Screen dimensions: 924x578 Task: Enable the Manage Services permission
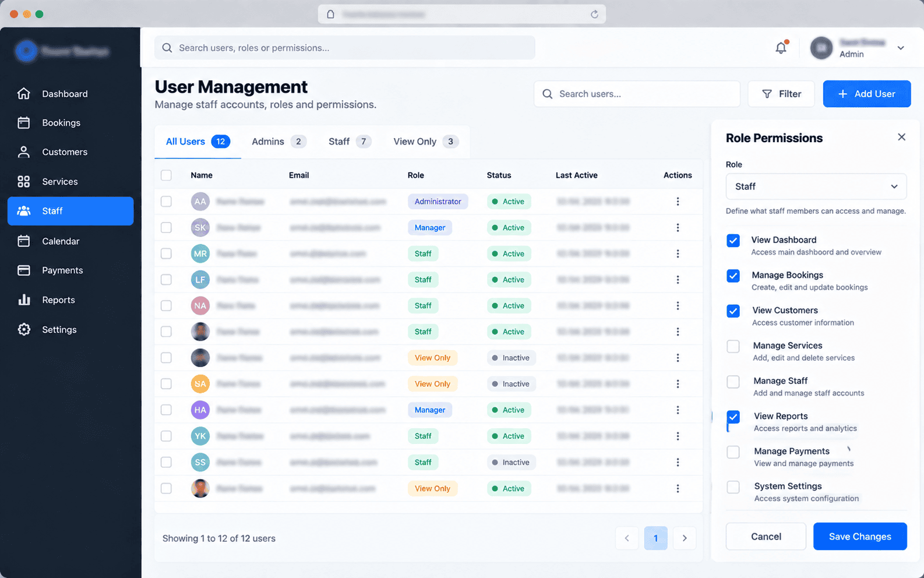(x=733, y=346)
